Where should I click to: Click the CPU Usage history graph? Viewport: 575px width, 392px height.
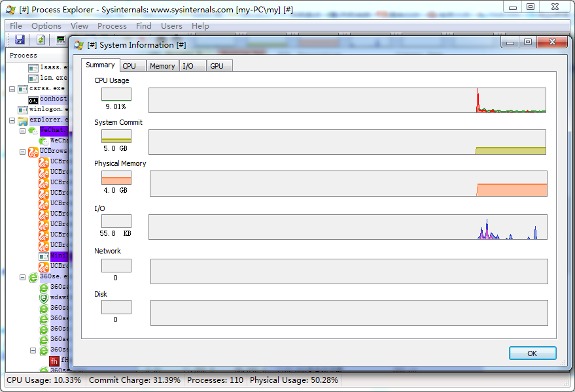tap(347, 100)
